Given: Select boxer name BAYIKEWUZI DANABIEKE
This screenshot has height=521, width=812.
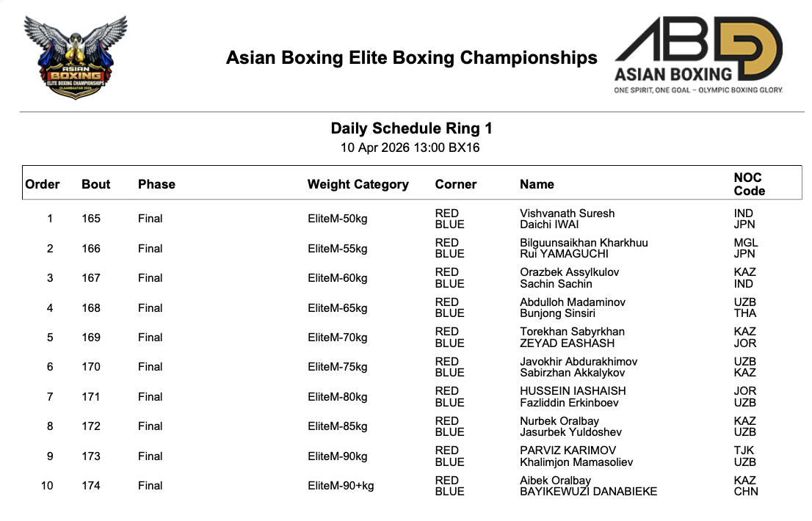Looking at the screenshot, I should pyautogui.click(x=588, y=492).
